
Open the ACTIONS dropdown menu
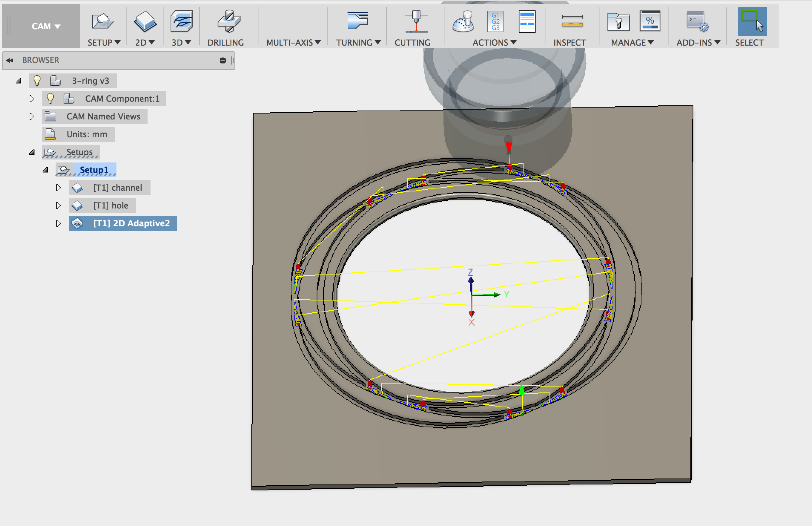[x=494, y=43]
